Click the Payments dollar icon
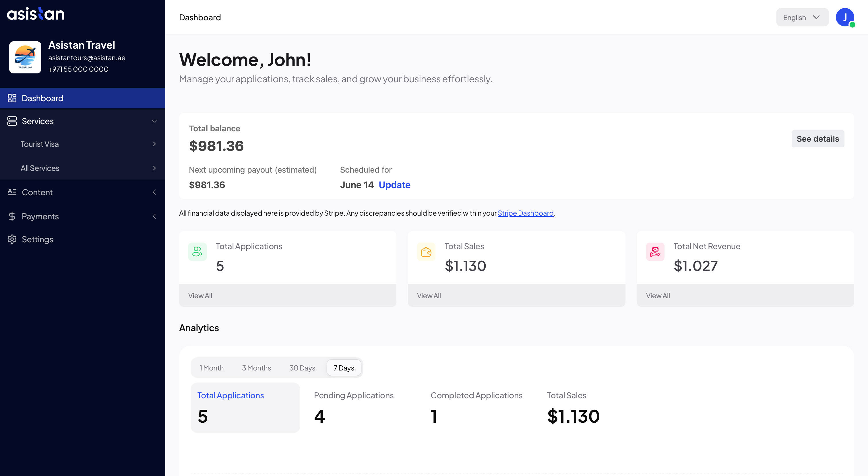The image size is (868, 476). tap(12, 216)
